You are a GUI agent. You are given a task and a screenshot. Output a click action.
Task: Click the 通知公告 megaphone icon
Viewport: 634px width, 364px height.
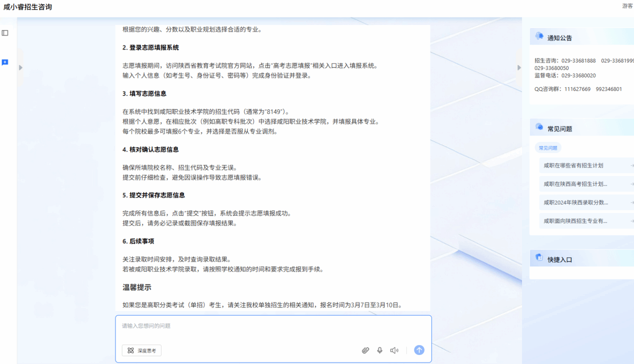pyautogui.click(x=539, y=36)
